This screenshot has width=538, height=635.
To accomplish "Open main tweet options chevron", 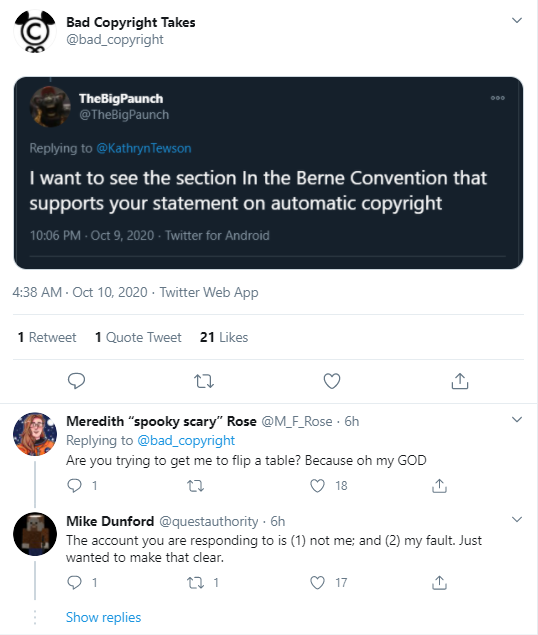I will (x=517, y=20).
